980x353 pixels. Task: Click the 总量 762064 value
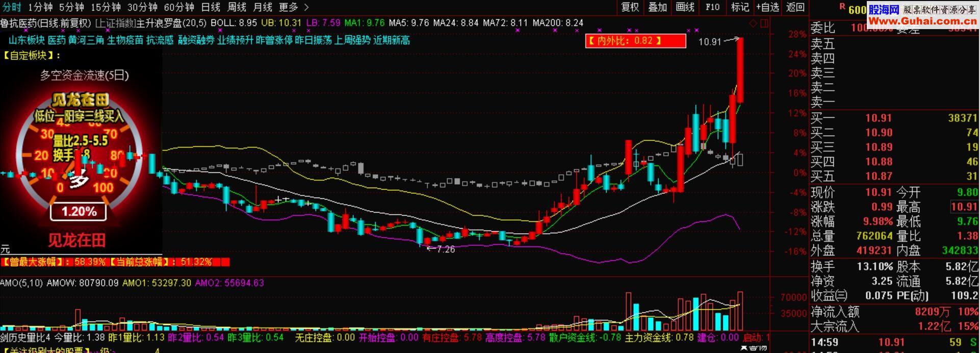(x=874, y=236)
